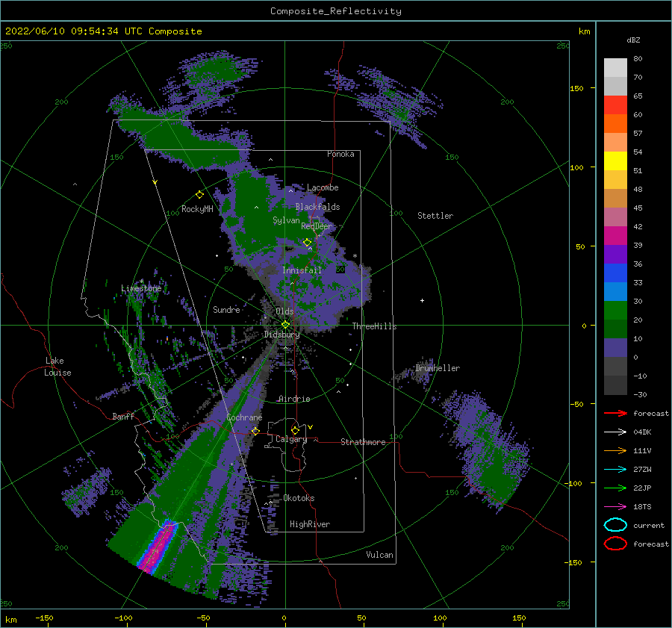Select the white 04DK arrow icon

click(x=615, y=432)
